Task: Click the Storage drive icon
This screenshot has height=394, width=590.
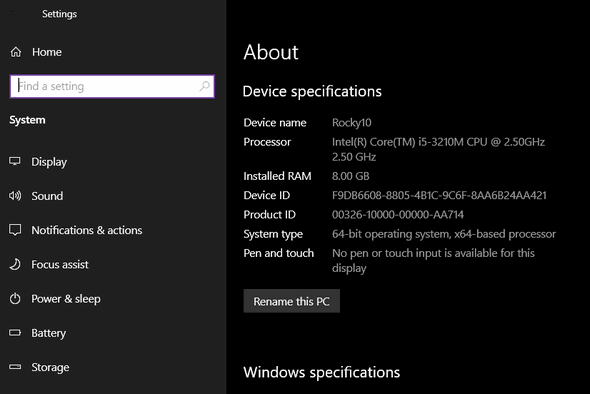Action: [x=15, y=367]
